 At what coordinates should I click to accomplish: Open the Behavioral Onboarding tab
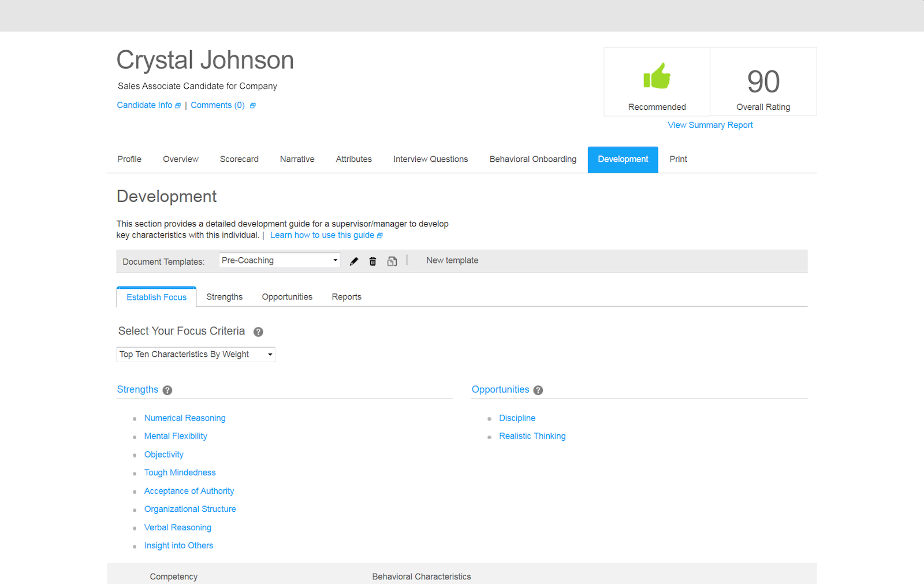tap(532, 159)
